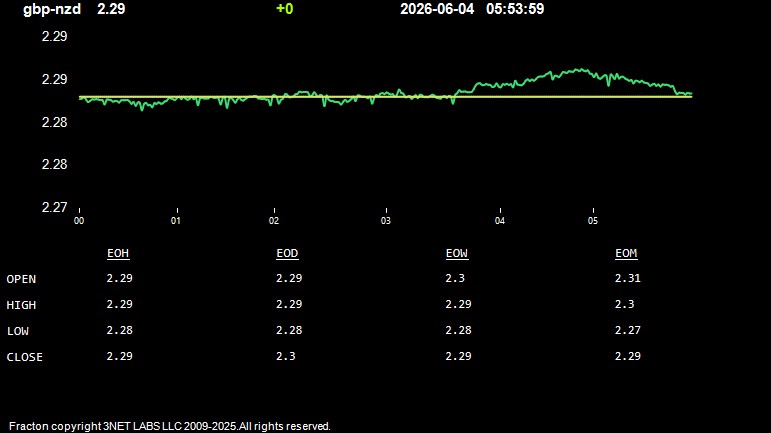Viewport: 771px width, 433px height.
Task: Click the date 2026-06-04
Action: [437, 9]
